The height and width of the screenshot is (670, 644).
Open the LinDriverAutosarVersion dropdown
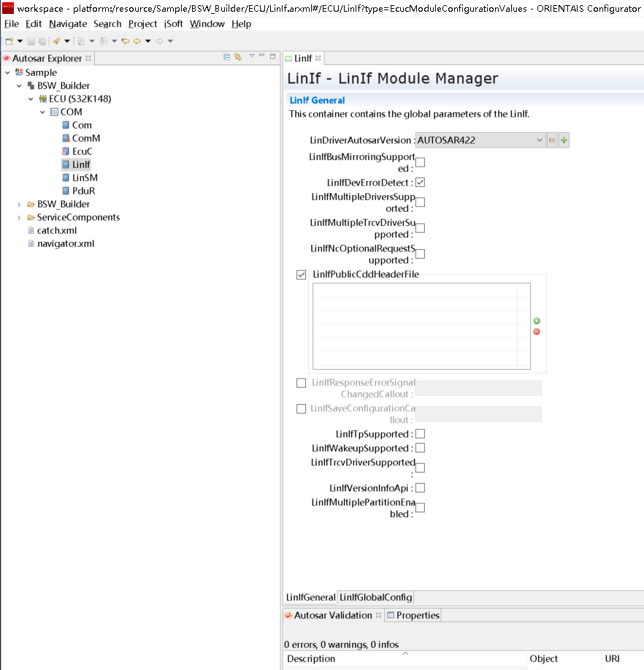539,140
